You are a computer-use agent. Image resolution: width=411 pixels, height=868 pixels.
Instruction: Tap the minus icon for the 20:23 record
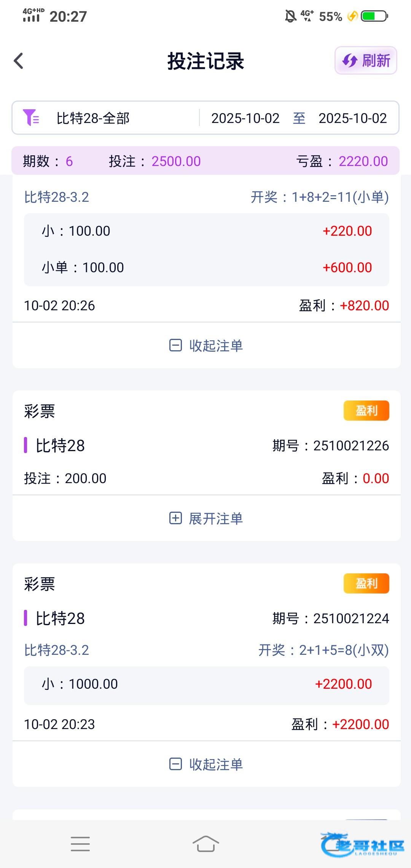pos(175,764)
